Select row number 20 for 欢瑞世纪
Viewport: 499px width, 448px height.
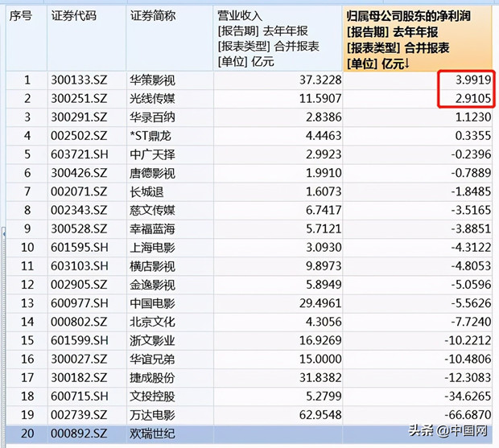(27, 434)
